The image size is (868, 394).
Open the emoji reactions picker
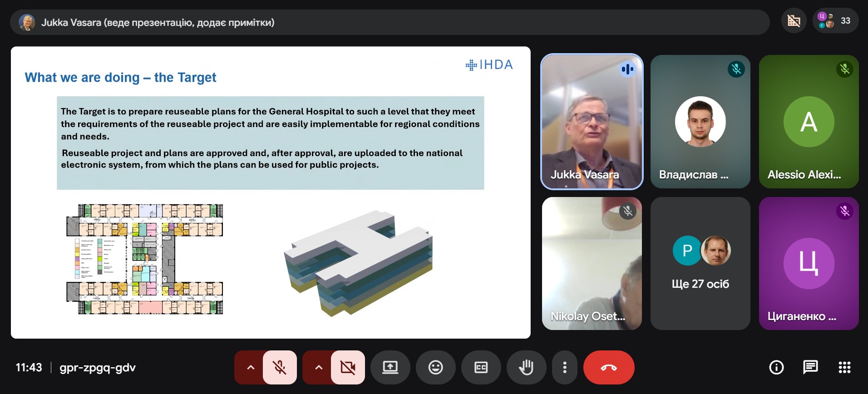[435, 367]
